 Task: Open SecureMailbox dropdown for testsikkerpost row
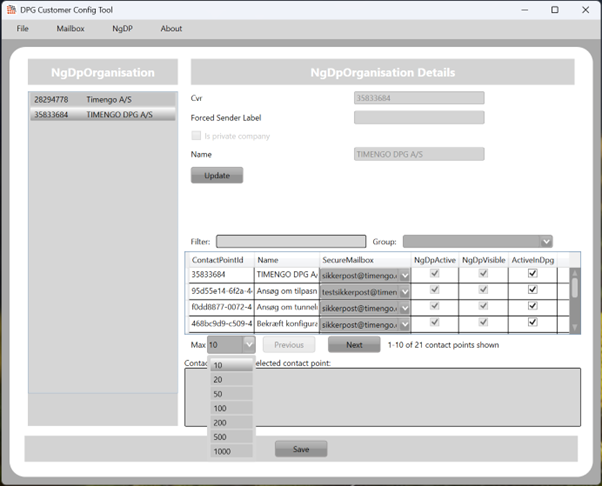(x=404, y=292)
